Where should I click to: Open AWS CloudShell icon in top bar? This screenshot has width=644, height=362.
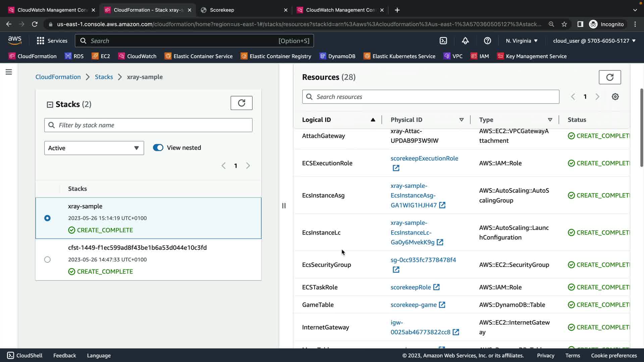pos(443,41)
